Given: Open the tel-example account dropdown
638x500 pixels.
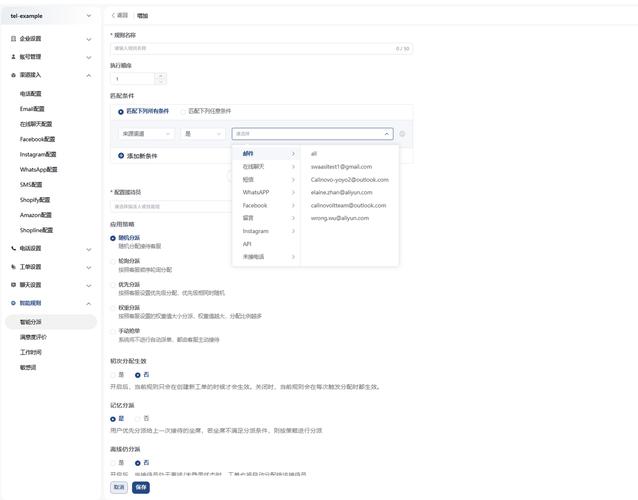Looking at the screenshot, I should pos(50,16).
